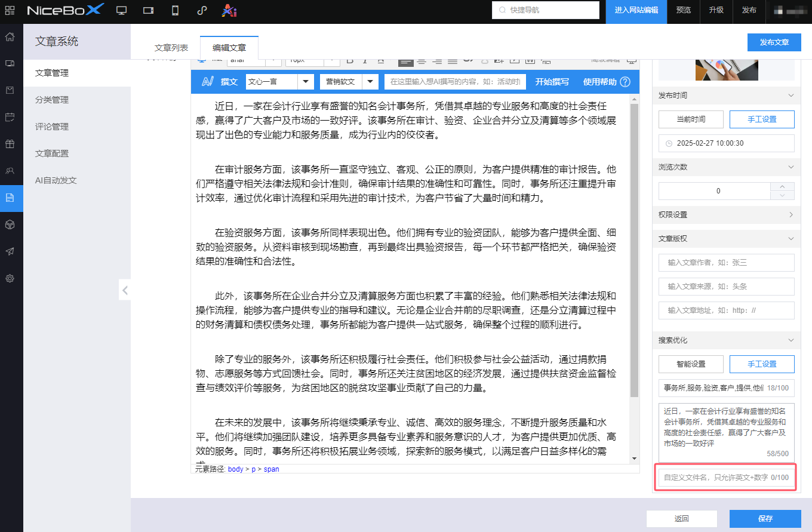Screen dimensions: 812x532
Task: Open the colorful AI icon in top bar
Action: [x=229, y=11]
